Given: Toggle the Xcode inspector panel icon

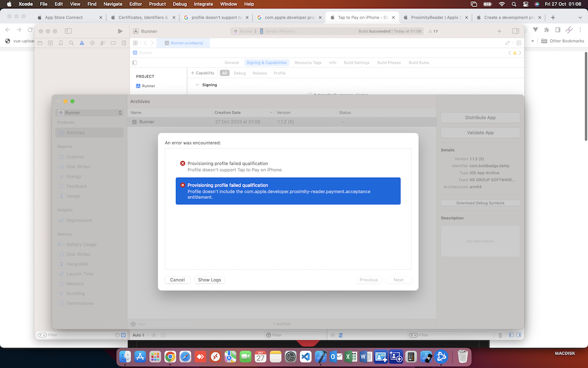Looking at the screenshot, I should [516, 31].
